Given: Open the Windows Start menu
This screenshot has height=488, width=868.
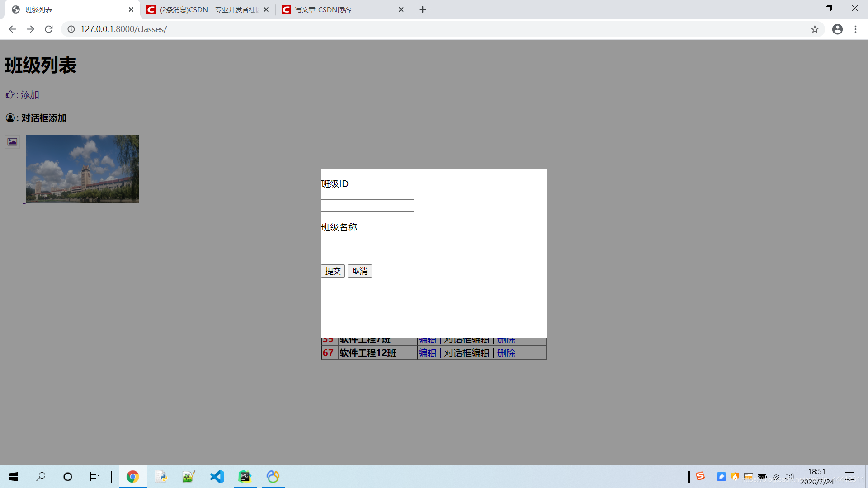Looking at the screenshot, I should [x=14, y=477].
